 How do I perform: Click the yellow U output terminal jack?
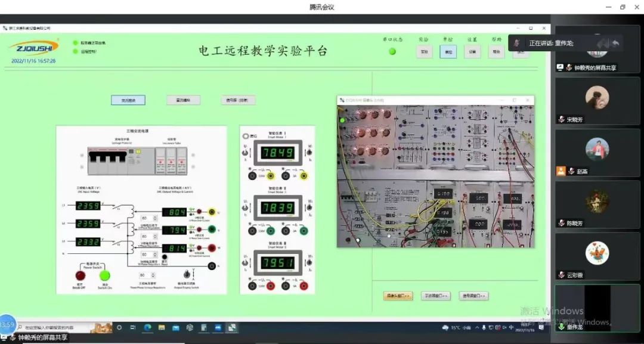coord(211,212)
